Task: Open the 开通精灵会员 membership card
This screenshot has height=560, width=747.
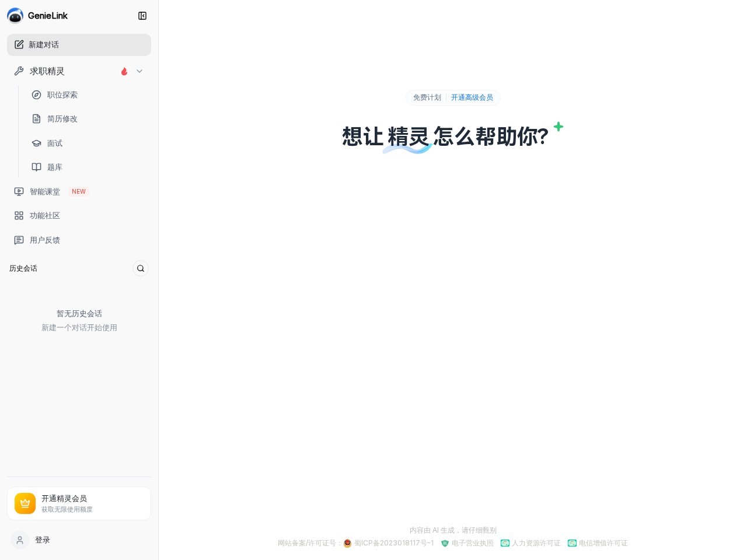Action: [79, 503]
